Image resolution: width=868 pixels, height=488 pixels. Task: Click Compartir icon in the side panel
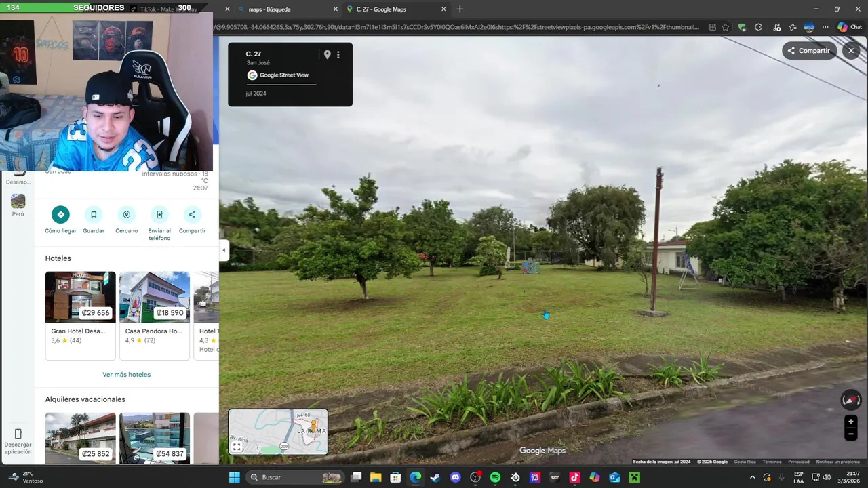192,215
